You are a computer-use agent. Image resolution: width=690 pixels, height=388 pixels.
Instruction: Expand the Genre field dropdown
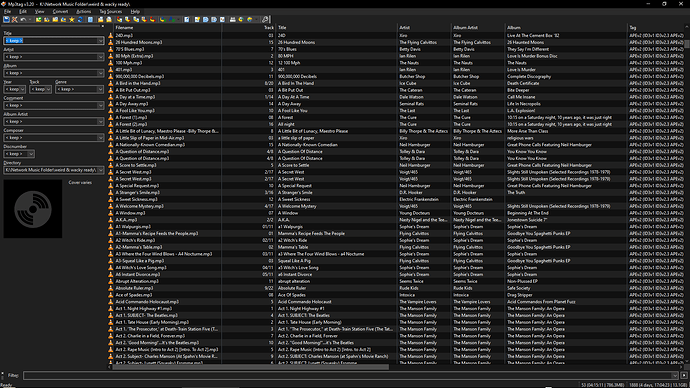coord(100,89)
